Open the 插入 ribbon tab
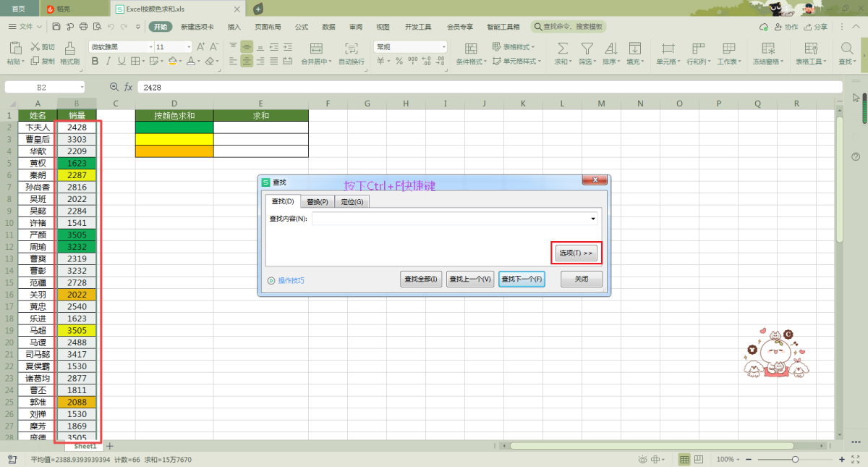The image size is (868, 467). point(234,27)
